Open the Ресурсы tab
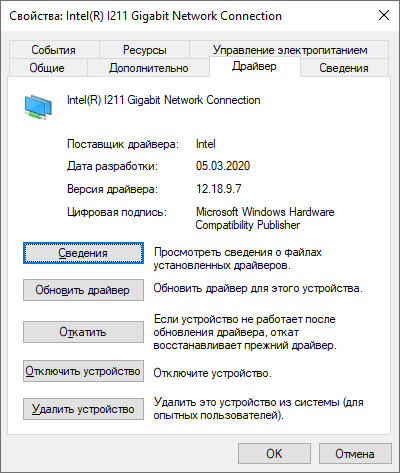This screenshot has height=473, width=400. 144,50
